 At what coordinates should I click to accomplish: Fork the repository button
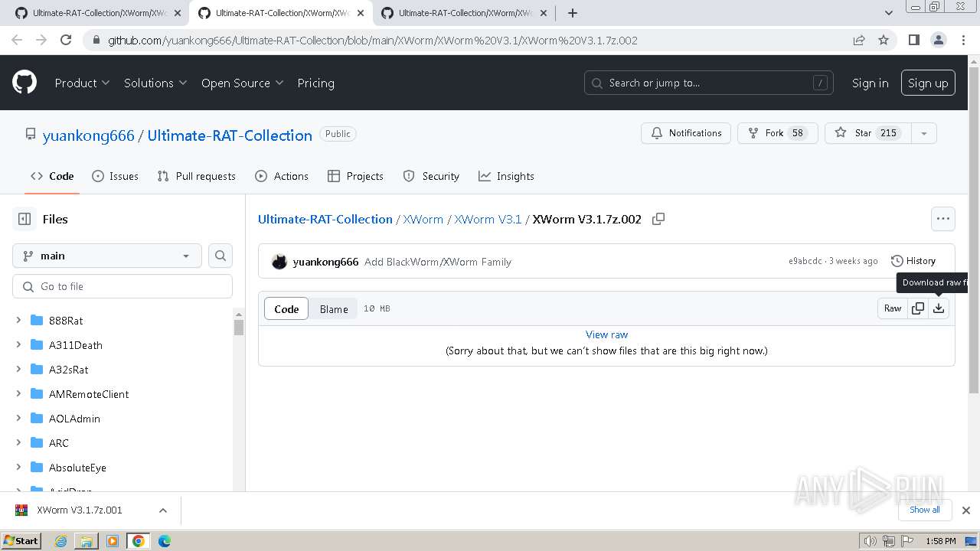777,133
